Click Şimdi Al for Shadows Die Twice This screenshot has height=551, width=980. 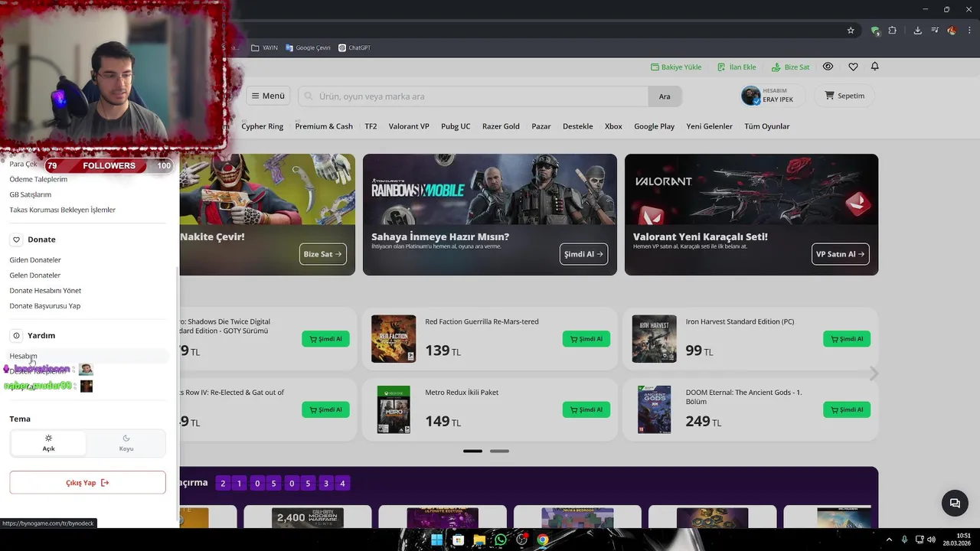click(325, 338)
